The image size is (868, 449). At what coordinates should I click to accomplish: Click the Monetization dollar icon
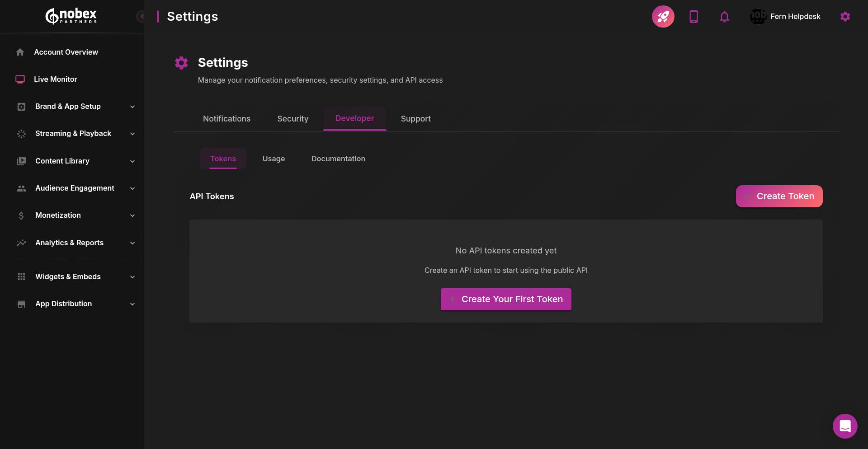21,215
